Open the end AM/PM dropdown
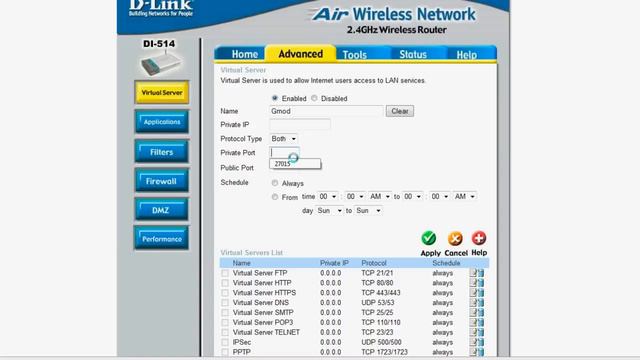The image size is (640, 360). click(464, 197)
